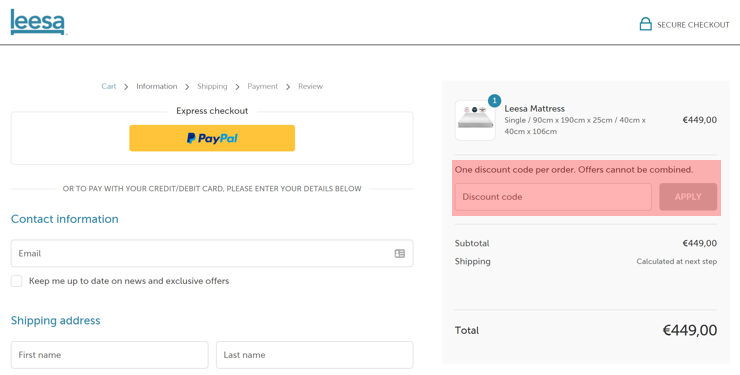Screen dimensions: 740x375
Task: Pay with the PayPal express button
Action: 212,138
